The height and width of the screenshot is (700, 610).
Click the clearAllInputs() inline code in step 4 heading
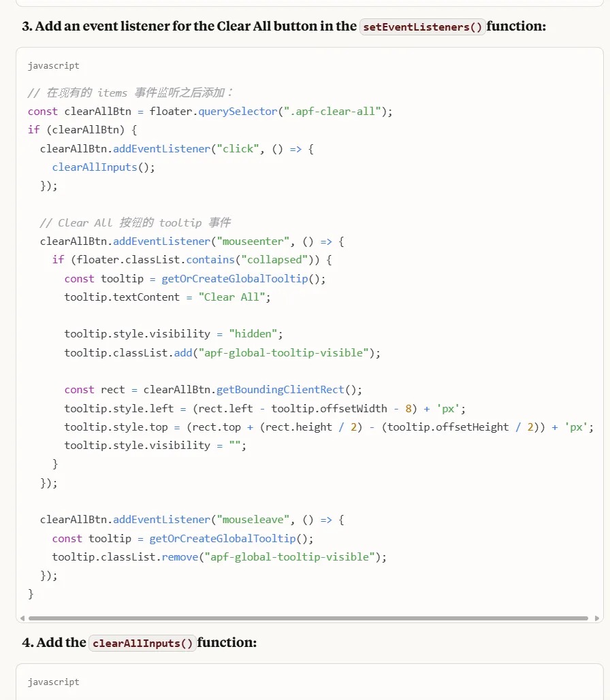point(143,644)
